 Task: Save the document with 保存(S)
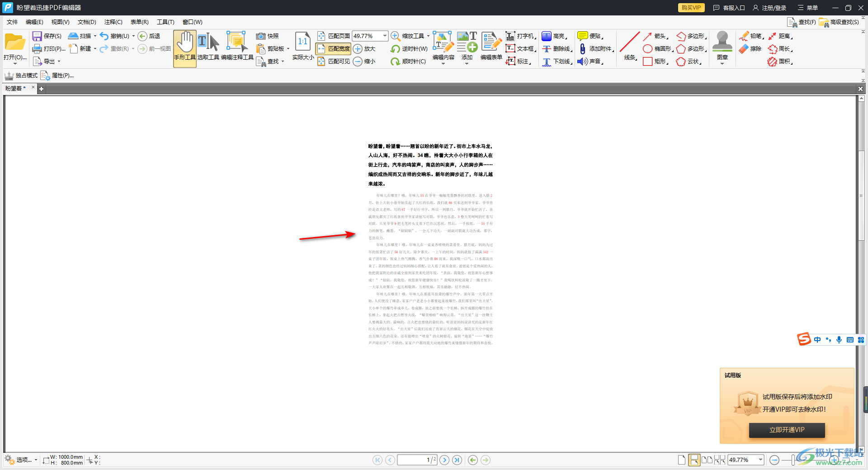click(x=47, y=36)
